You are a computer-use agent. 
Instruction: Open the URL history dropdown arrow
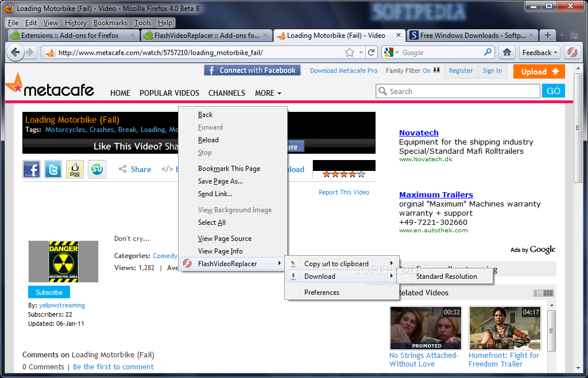pyautogui.click(x=361, y=52)
